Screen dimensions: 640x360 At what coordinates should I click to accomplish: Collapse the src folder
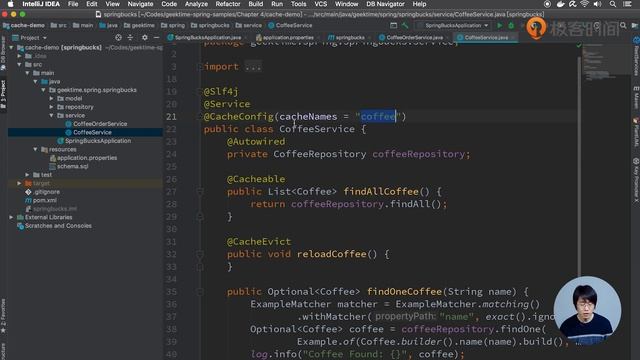click(x=19, y=64)
